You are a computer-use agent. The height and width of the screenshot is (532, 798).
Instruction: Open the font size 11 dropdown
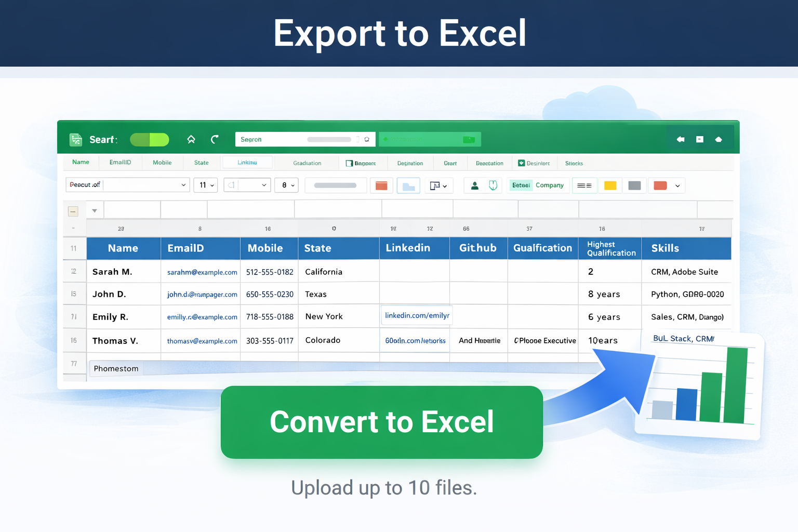206,185
